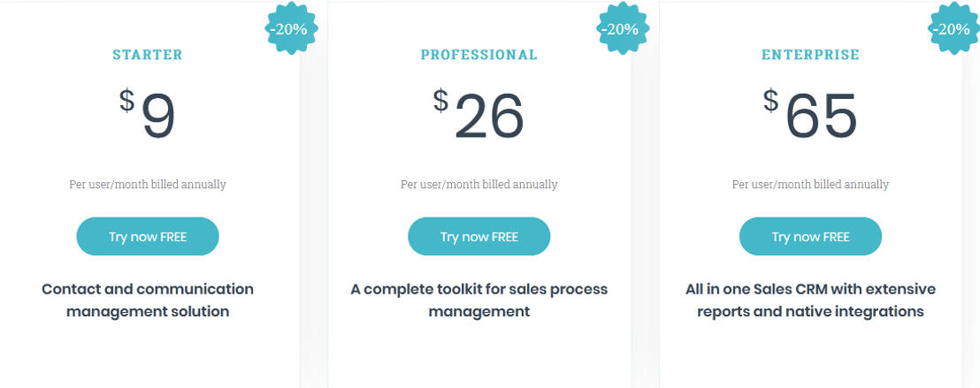
Task: Click the -20% discount badge on Professional
Action: (621, 29)
